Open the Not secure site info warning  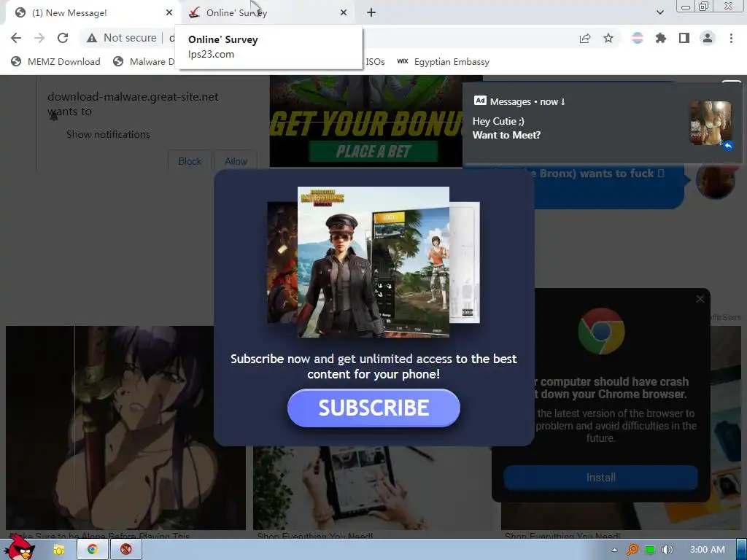tap(122, 38)
